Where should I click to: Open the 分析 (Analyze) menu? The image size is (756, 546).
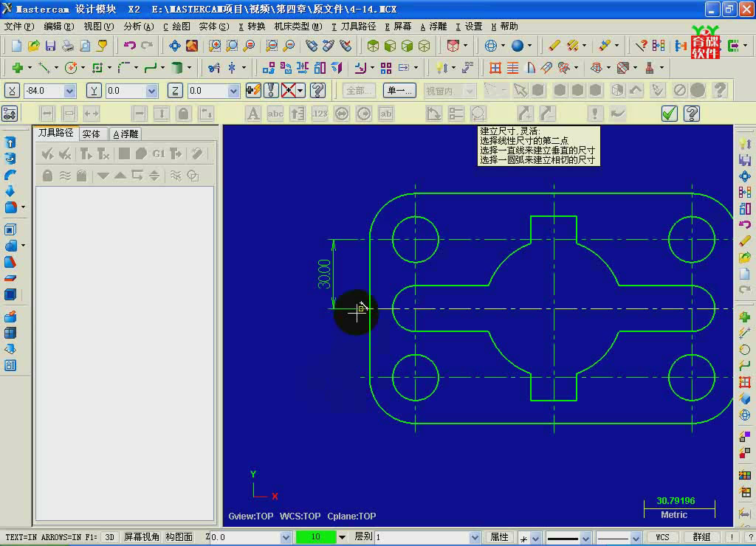[138, 27]
